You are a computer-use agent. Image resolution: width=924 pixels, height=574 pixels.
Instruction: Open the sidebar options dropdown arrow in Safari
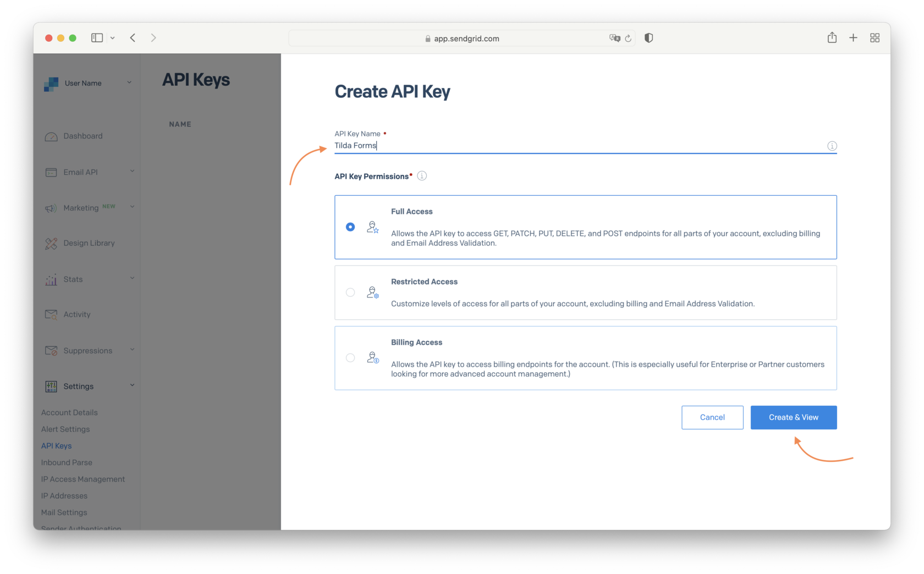click(x=112, y=38)
